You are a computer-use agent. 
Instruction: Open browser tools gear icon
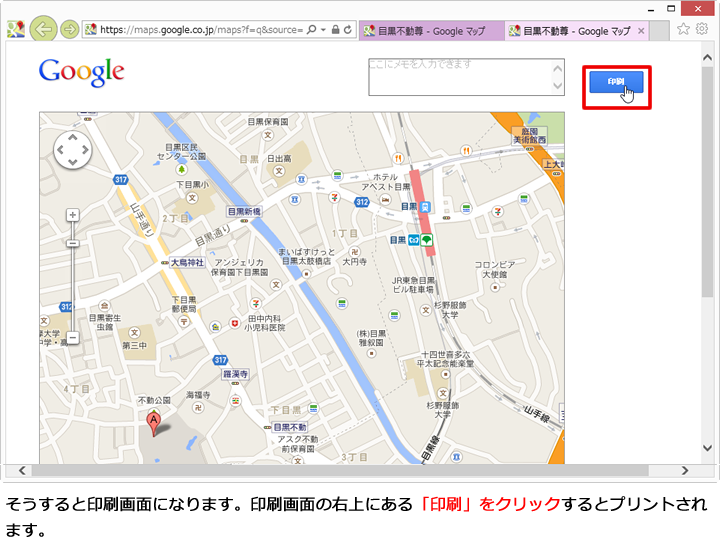702,29
